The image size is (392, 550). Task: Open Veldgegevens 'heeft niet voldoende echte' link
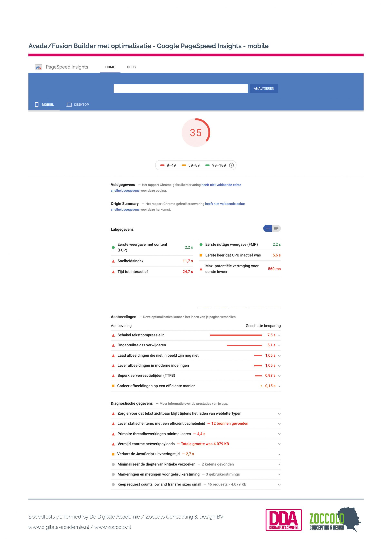[221, 185]
